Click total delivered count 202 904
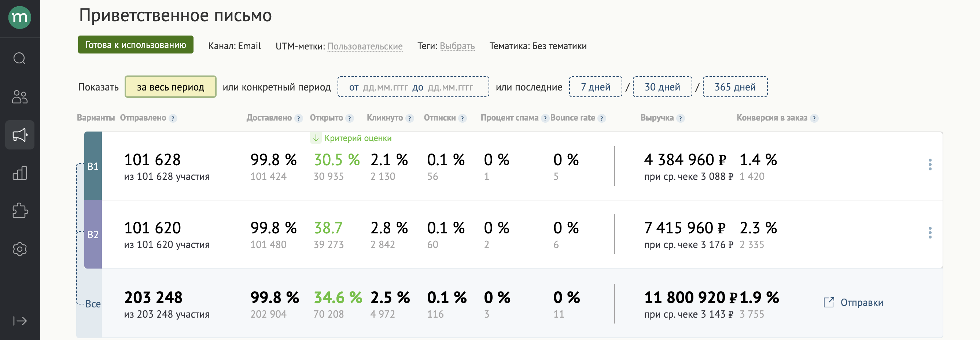This screenshot has height=340, width=980. tap(268, 314)
